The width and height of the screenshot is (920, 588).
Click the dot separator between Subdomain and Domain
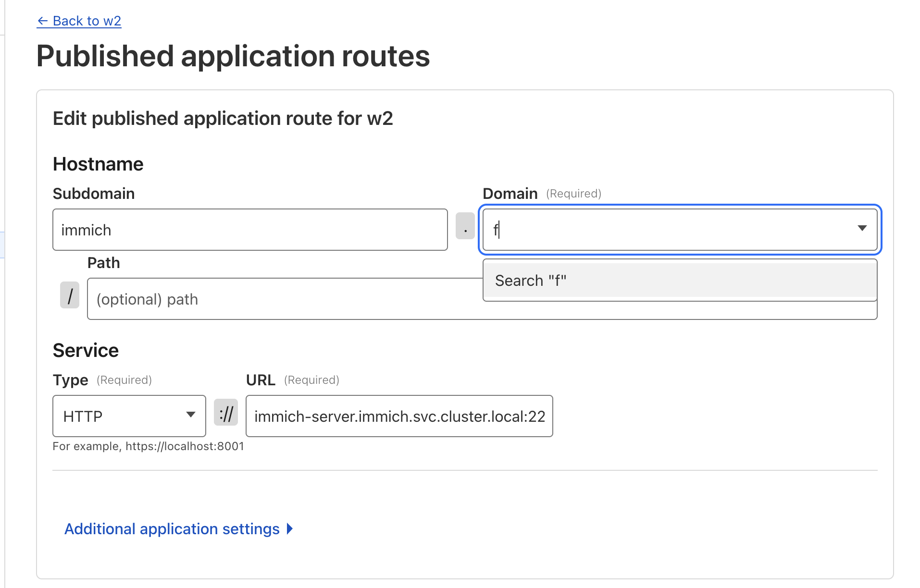(465, 230)
